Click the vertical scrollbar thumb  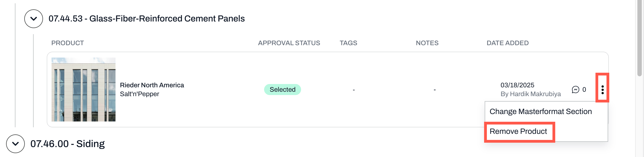click(640, 38)
